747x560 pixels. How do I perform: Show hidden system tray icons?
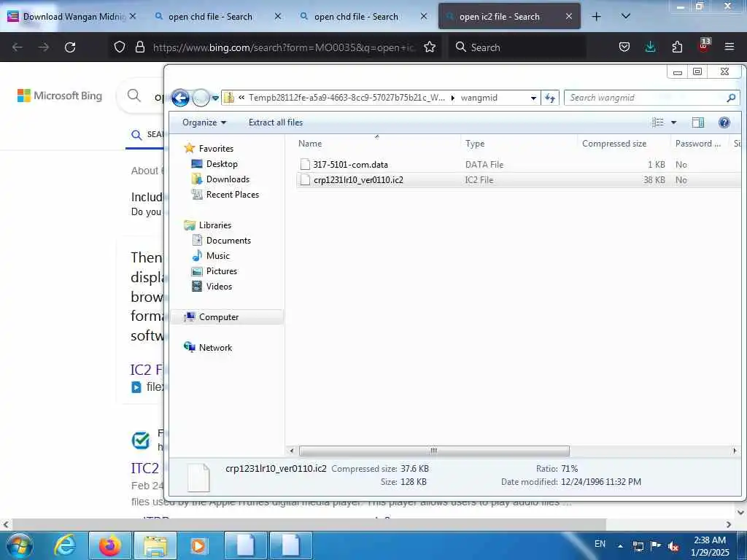pos(620,546)
